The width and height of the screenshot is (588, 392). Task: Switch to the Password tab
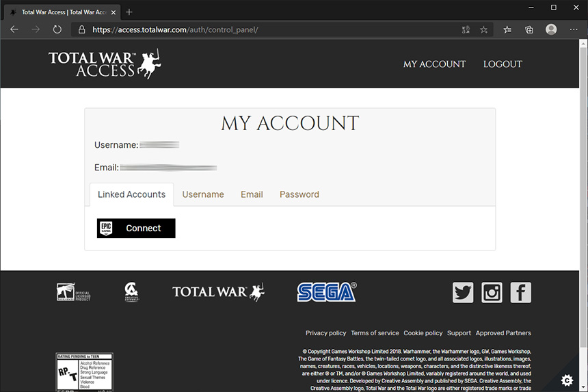coord(299,194)
